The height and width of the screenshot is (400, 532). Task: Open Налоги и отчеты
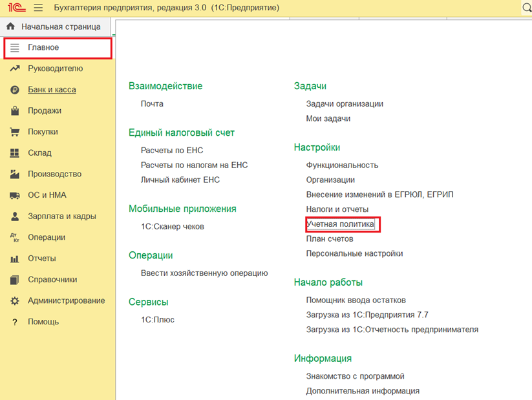tap(337, 209)
